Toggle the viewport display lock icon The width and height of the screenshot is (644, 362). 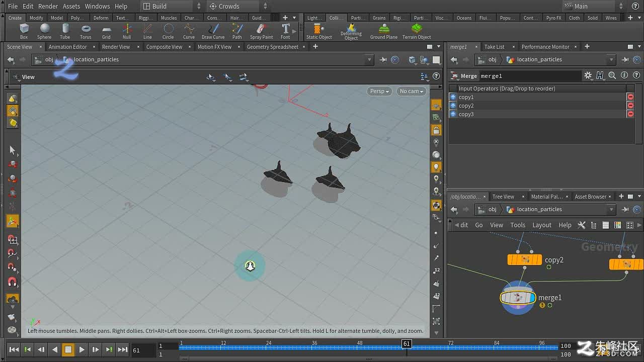click(x=436, y=130)
